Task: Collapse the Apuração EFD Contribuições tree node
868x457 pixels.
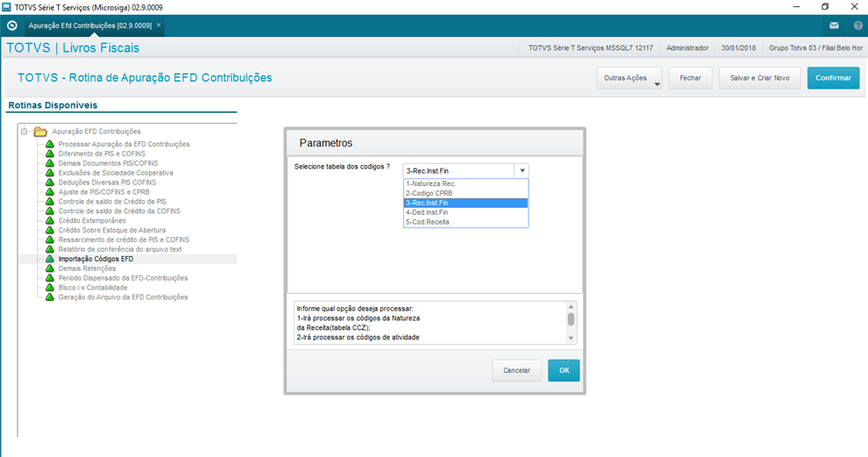Action: [24, 132]
